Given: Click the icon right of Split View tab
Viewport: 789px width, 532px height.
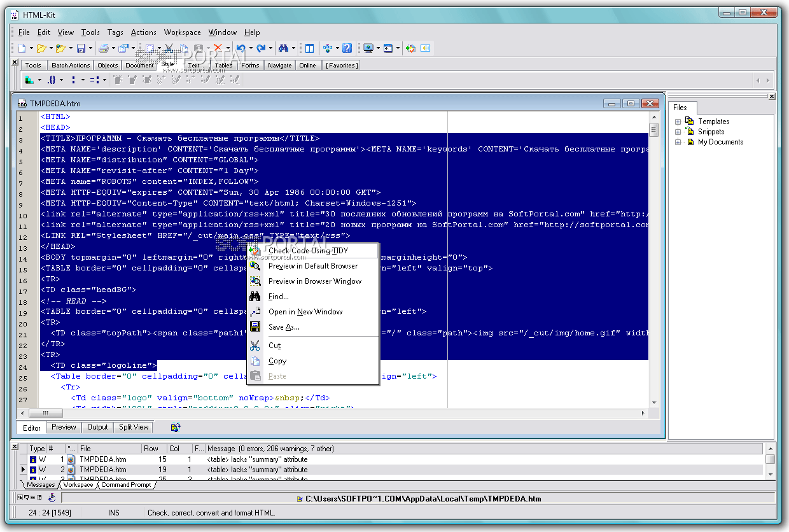Looking at the screenshot, I should click(176, 427).
